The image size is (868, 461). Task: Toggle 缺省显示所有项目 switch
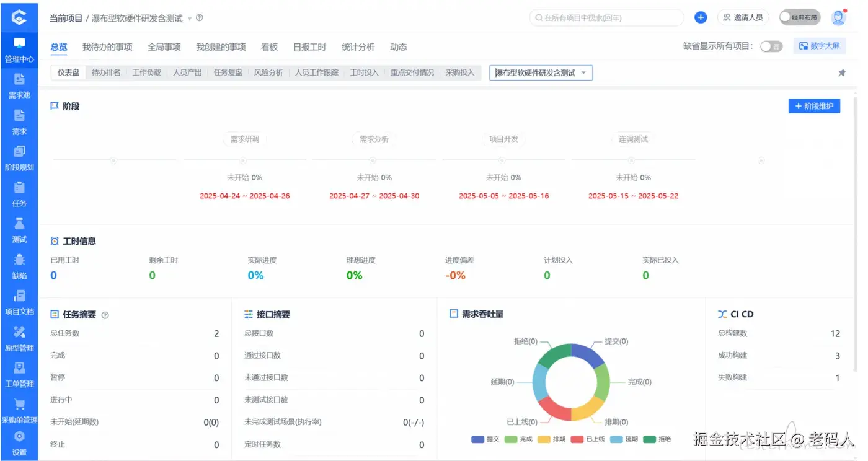[771, 46]
